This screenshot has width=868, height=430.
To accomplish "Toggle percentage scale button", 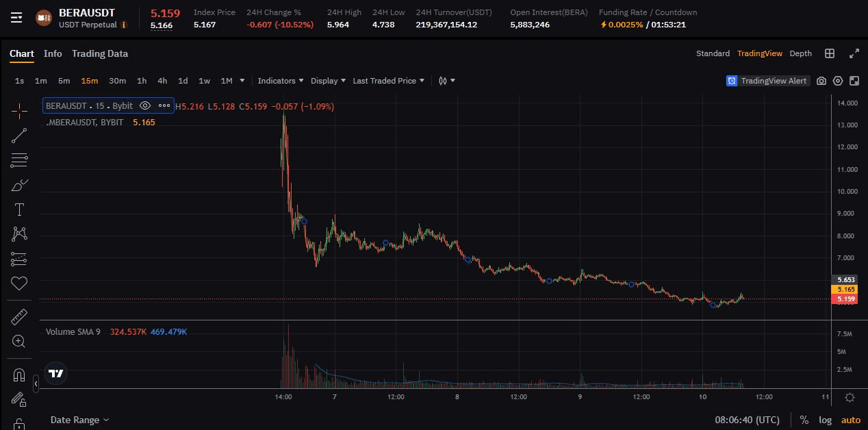I will pyautogui.click(x=804, y=420).
